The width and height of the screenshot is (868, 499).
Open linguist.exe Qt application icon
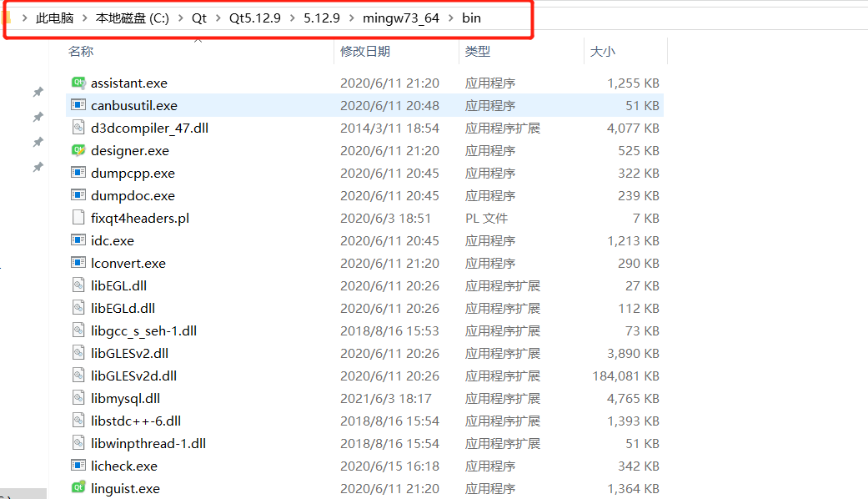78,488
